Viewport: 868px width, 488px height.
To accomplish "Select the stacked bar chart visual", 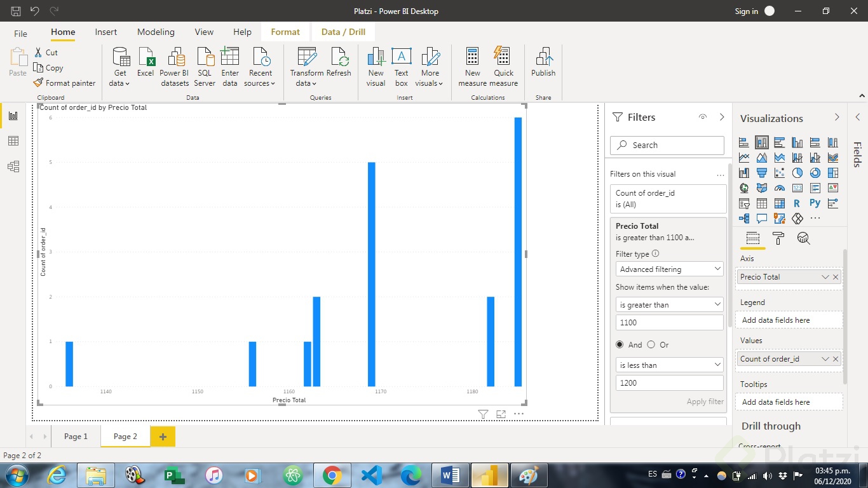I will click(744, 142).
